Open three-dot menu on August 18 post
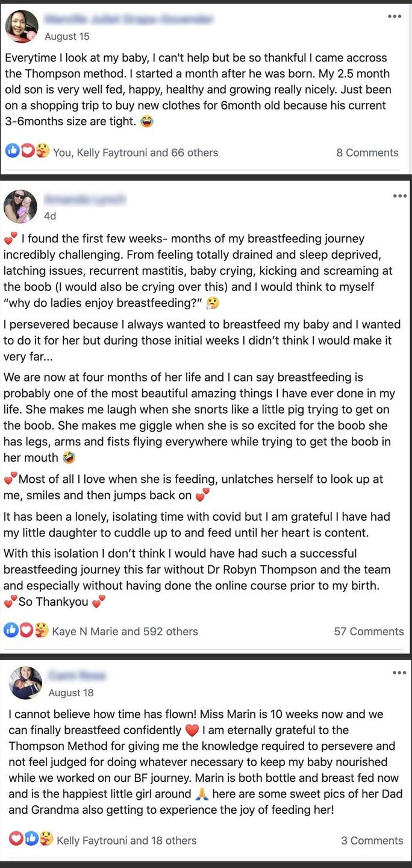 point(399,673)
